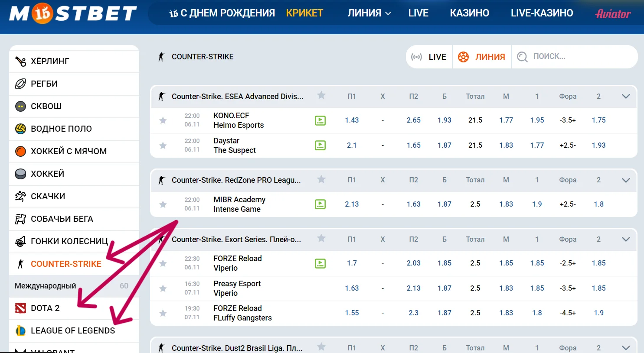Open the Aviator game link
The image size is (644, 353).
(613, 14)
